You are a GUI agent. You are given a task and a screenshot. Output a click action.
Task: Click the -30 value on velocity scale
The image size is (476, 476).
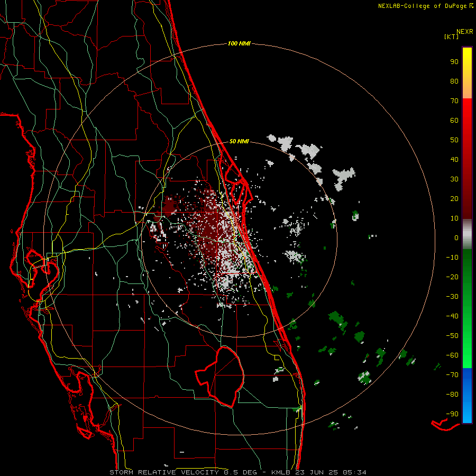pos(452,297)
